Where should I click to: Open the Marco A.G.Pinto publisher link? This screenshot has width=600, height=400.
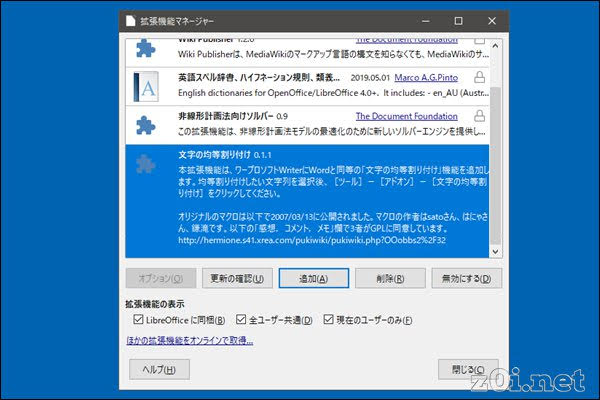coord(426,78)
